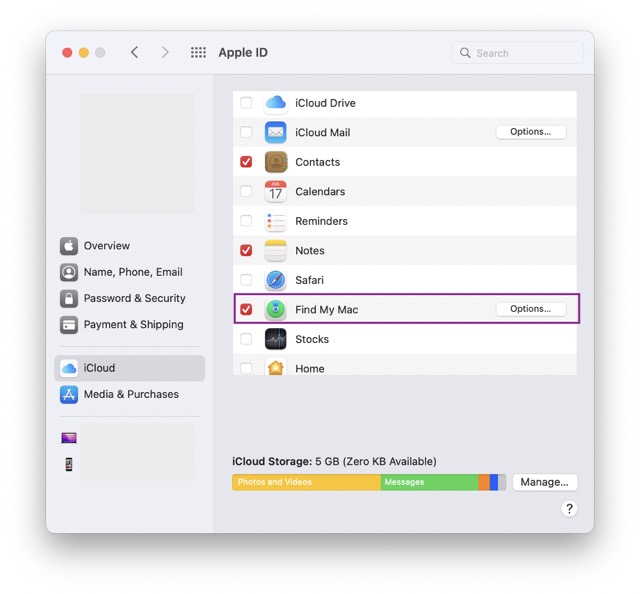This screenshot has width=640, height=594.
Task: Show all preferences via grid icon
Action: pyautogui.click(x=198, y=52)
